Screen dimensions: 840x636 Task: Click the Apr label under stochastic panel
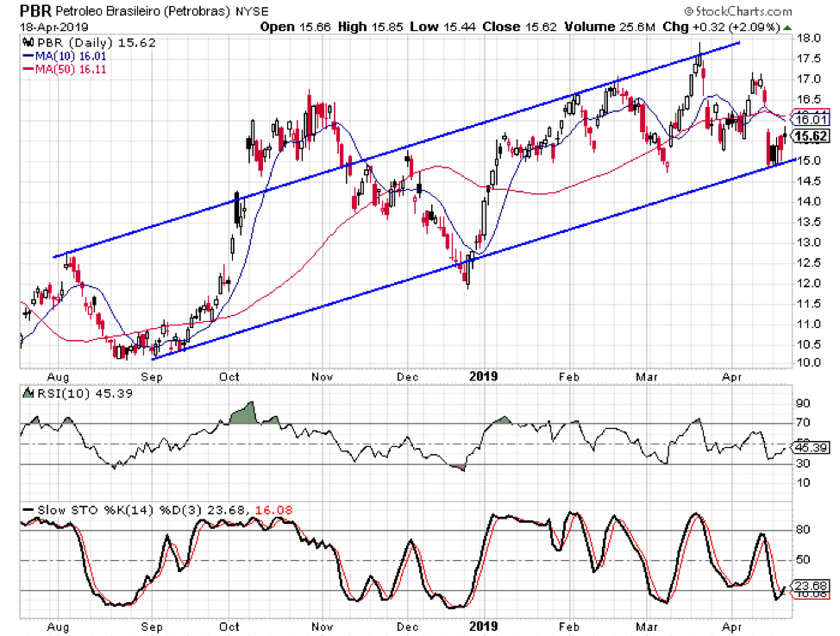click(732, 627)
